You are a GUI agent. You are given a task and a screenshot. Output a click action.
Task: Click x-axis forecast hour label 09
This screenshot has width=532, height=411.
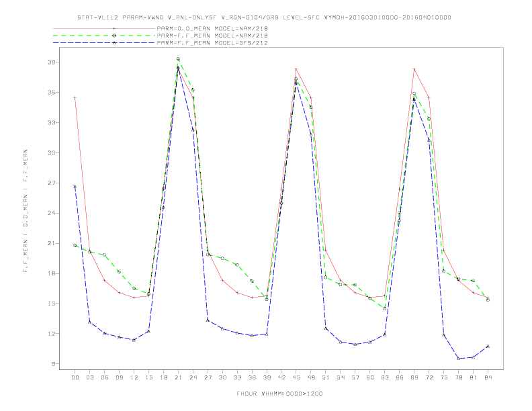click(119, 377)
